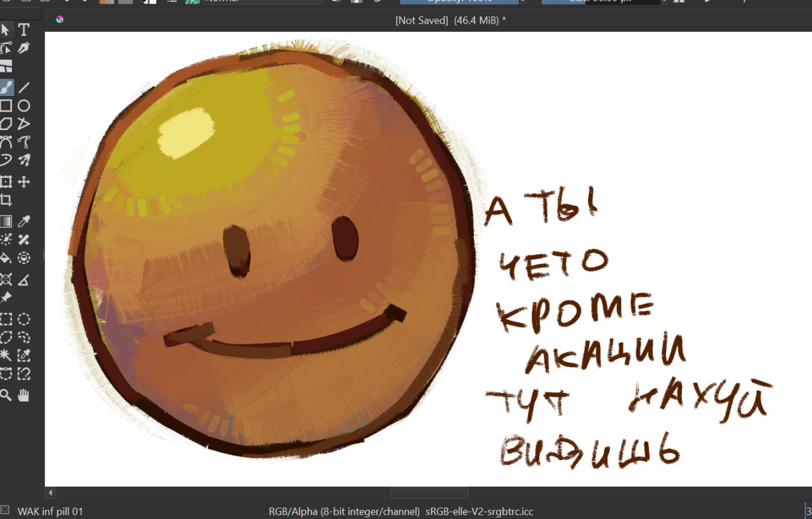Select the Pan hand tool
The image size is (812, 519).
23,395
